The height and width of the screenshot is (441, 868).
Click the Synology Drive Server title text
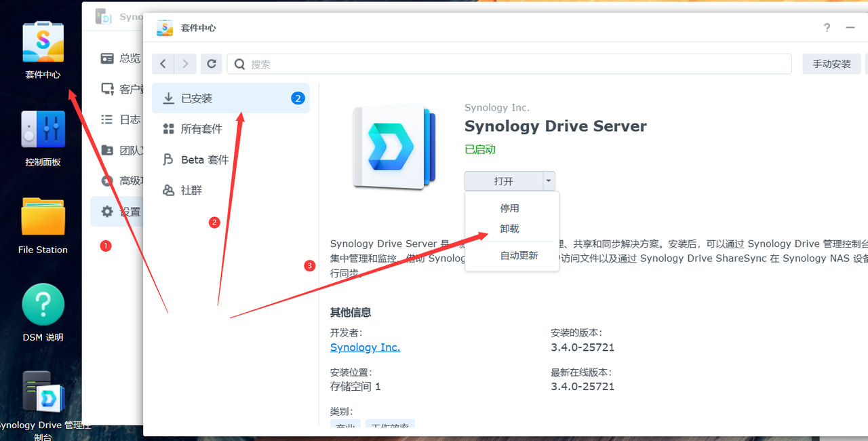555,126
